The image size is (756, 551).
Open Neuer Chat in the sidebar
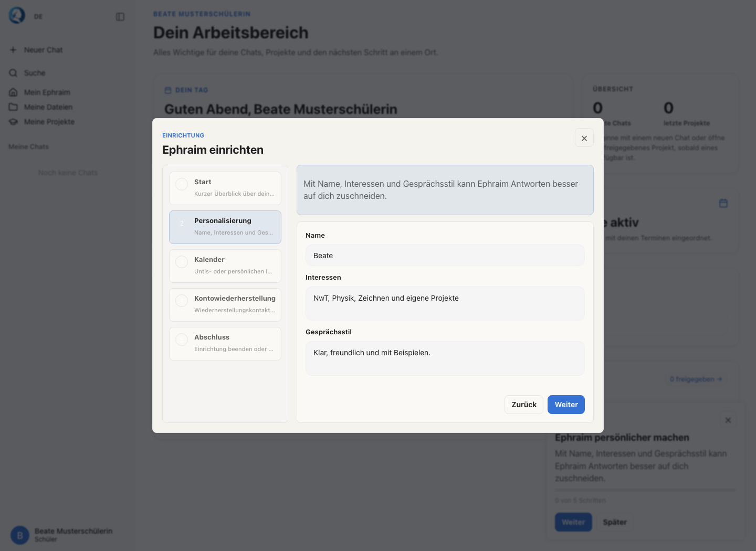pos(68,50)
